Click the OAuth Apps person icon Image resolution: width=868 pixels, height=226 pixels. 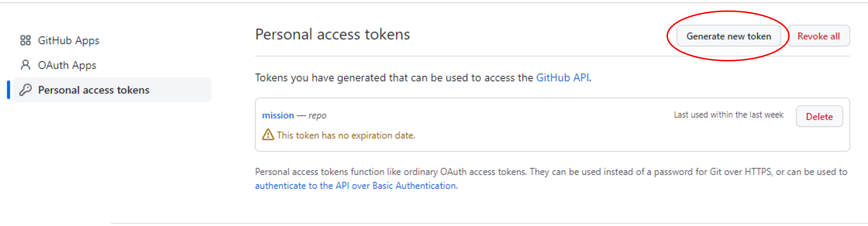pos(25,65)
